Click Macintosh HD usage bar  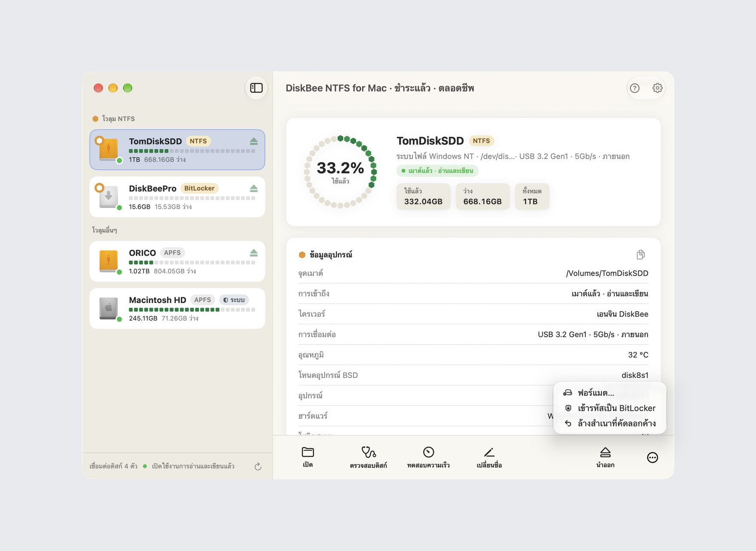point(192,309)
